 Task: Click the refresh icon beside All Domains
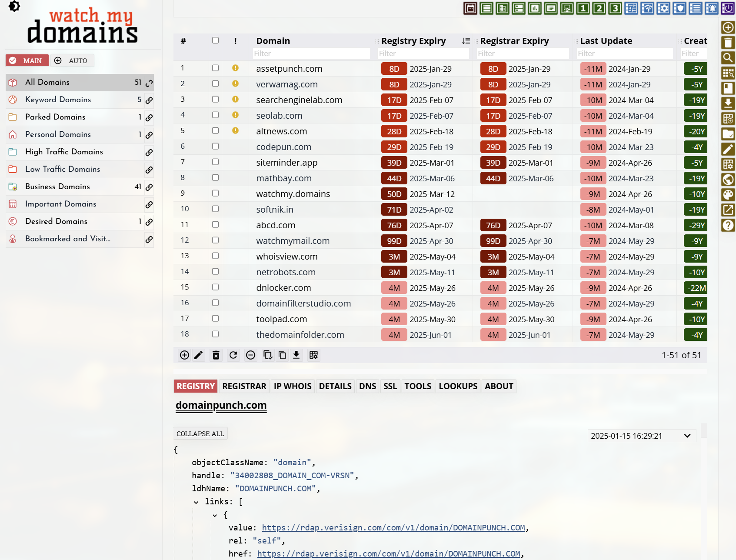pyautogui.click(x=149, y=83)
